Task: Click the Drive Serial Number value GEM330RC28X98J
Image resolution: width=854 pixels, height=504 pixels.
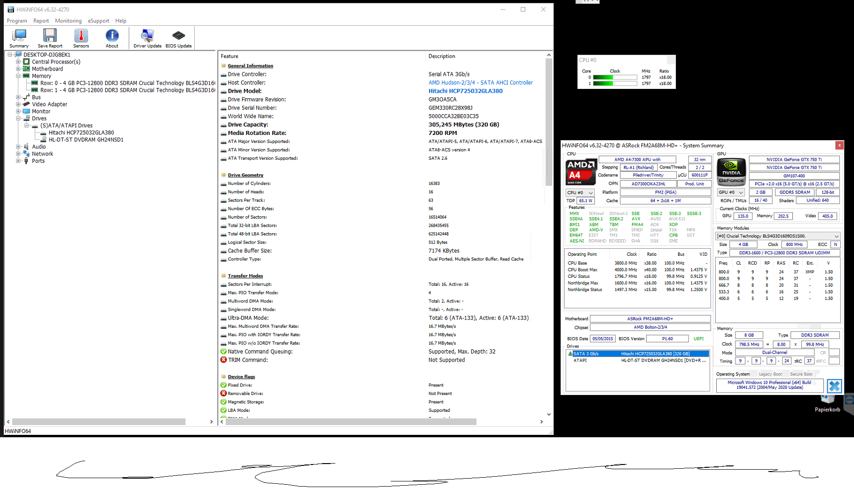Action: coord(450,108)
